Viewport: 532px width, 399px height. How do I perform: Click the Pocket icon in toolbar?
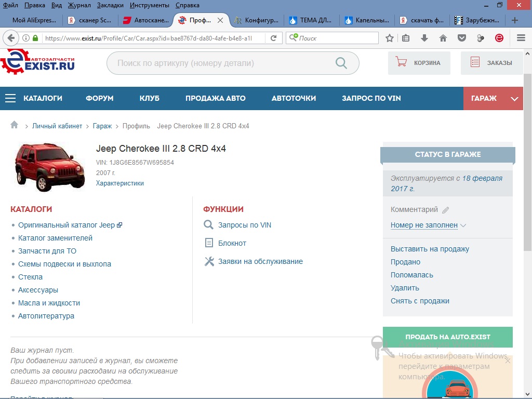462,38
